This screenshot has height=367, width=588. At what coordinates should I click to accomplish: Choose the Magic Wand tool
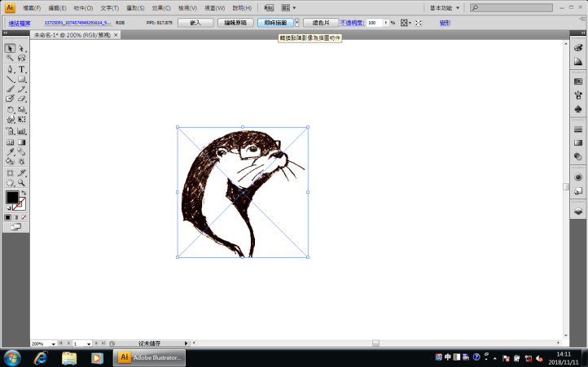pyautogui.click(x=10, y=59)
